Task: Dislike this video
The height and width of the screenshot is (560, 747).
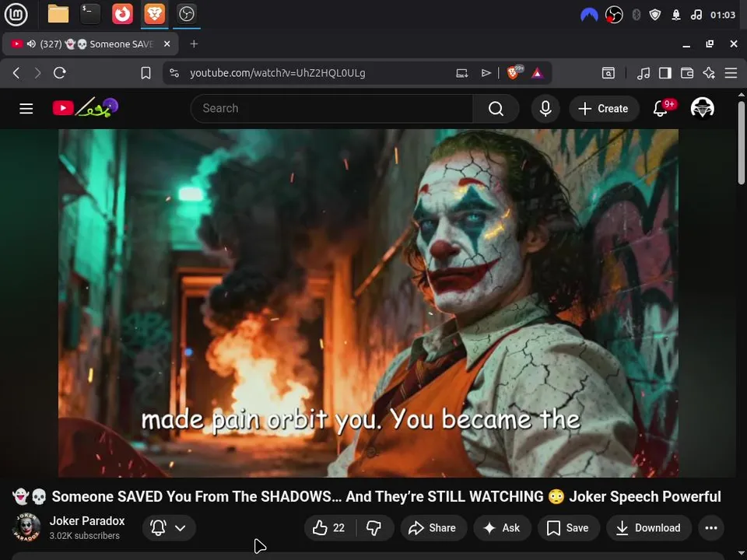Action: pyautogui.click(x=374, y=527)
